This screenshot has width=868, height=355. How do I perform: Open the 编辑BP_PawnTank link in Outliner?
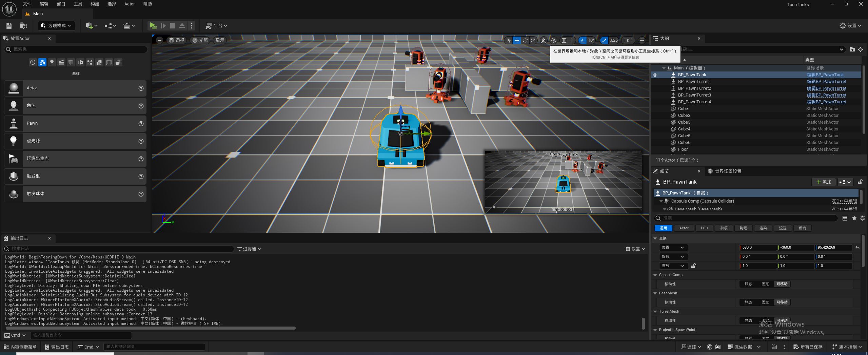[825, 75]
